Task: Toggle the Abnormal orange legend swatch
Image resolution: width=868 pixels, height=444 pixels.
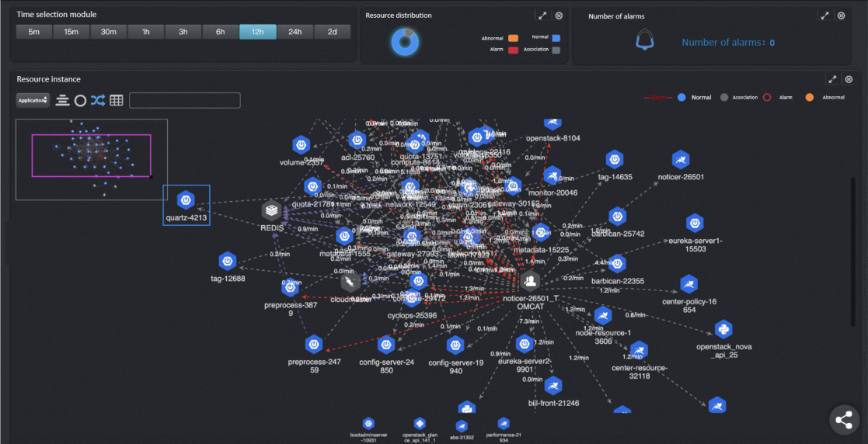Action: point(513,38)
